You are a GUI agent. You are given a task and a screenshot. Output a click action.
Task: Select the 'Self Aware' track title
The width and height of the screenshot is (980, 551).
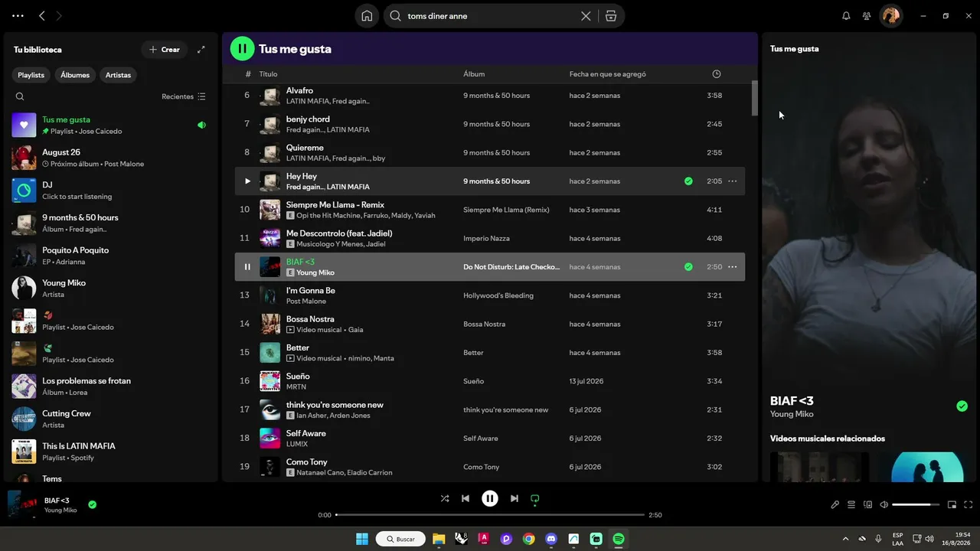click(x=306, y=433)
